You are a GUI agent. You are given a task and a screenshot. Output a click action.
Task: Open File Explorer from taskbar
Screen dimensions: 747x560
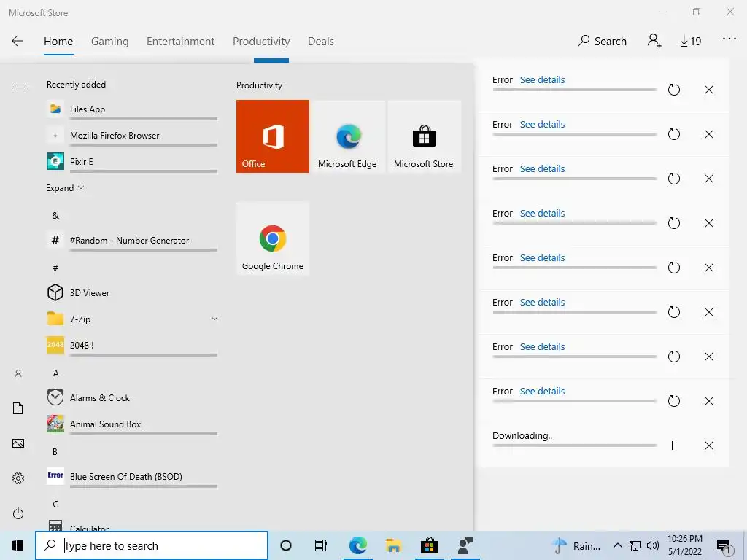[393, 545]
